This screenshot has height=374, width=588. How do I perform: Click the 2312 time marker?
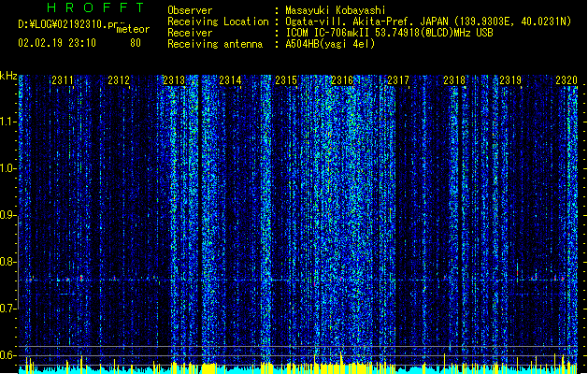coord(119,80)
